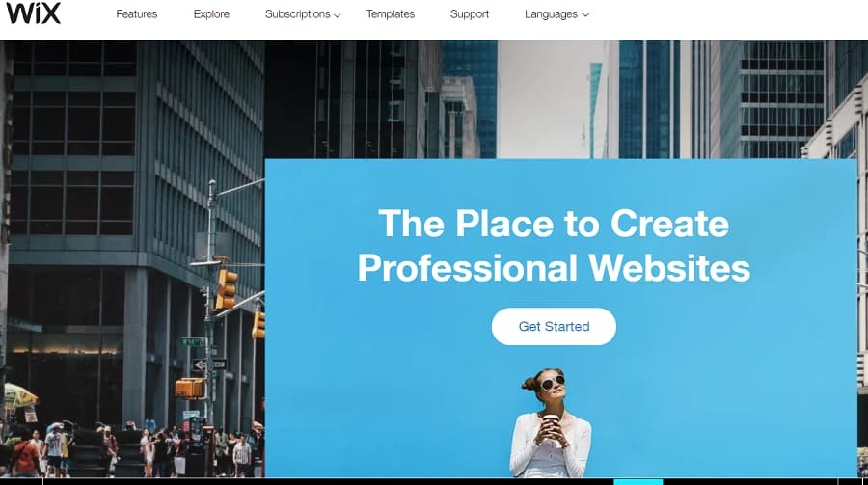Expand the Languages dropdown arrow
This screenshot has height=485, width=868.
(585, 15)
